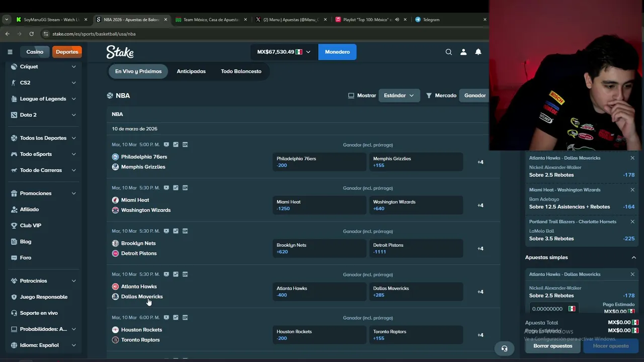Viewport: 644px width, 362px height.
Task: Click Hacer apuesta
Action: click(611, 346)
